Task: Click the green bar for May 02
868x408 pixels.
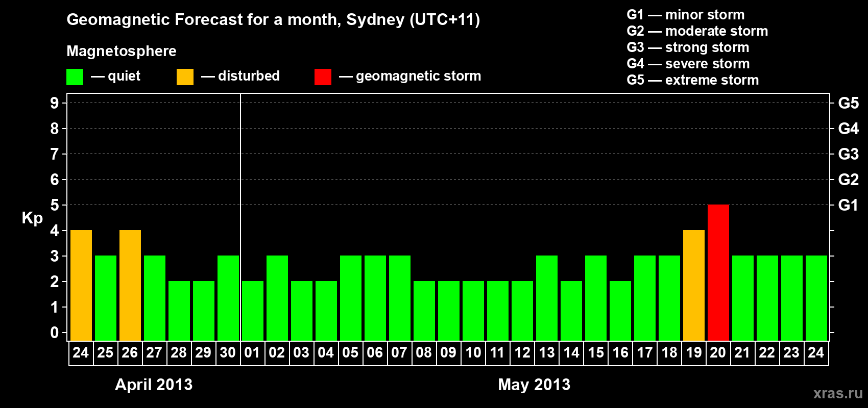Action: click(x=277, y=298)
